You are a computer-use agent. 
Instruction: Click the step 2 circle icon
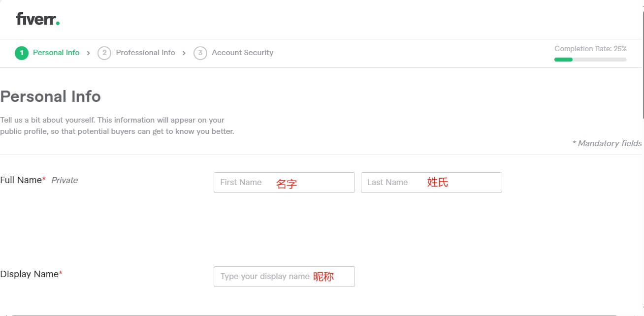[x=104, y=53]
